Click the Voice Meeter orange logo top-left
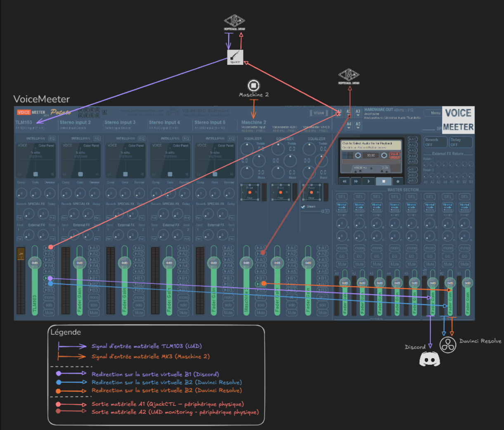The width and height of the screenshot is (504, 430). (31, 112)
